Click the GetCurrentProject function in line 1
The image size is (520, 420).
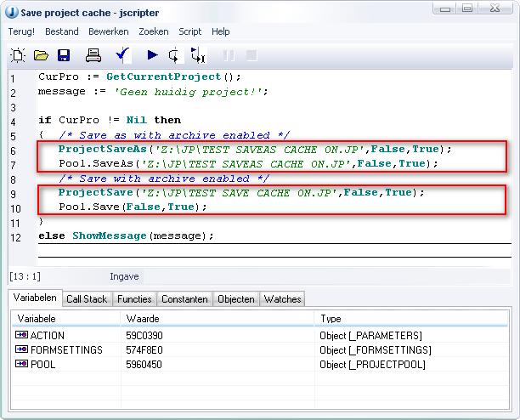tap(164, 77)
